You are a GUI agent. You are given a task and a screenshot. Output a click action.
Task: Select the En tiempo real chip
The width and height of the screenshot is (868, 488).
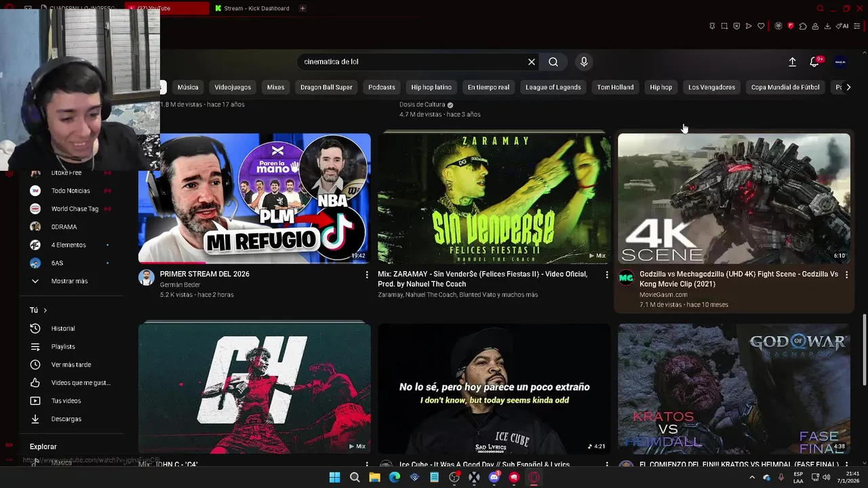tap(488, 87)
